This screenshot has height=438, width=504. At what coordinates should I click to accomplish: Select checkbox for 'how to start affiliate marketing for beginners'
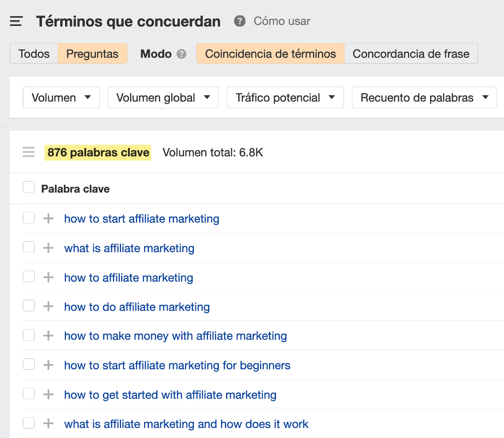coord(29,364)
